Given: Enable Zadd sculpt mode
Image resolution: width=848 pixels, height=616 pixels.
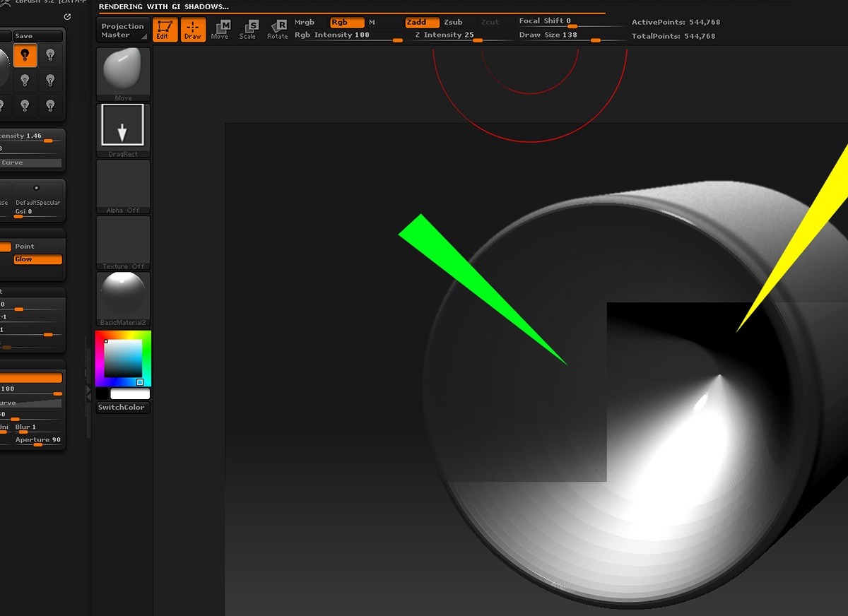Looking at the screenshot, I should click(x=422, y=23).
